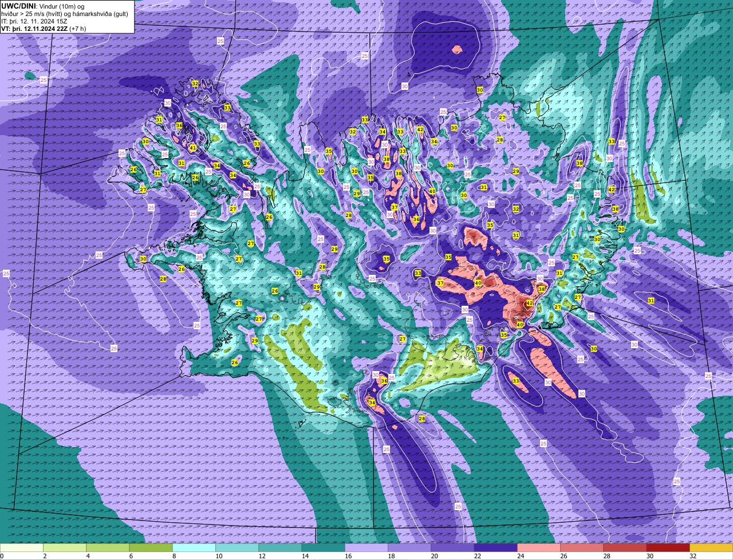Image resolution: width=733 pixels, height=560 pixels.
Task: Click the 'VT: þri. 12.11.2024 22Z (+7 h)' line
Action: [x=44, y=28]
